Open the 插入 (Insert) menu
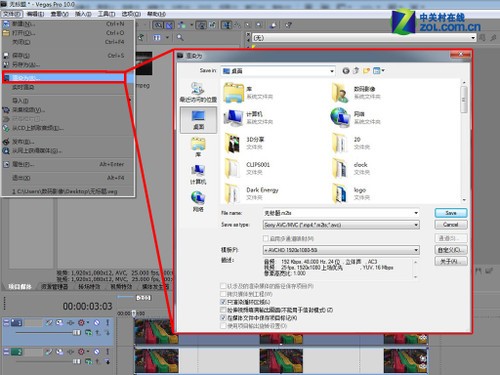This screenshot has height=375, width=500. pos(83,14)
